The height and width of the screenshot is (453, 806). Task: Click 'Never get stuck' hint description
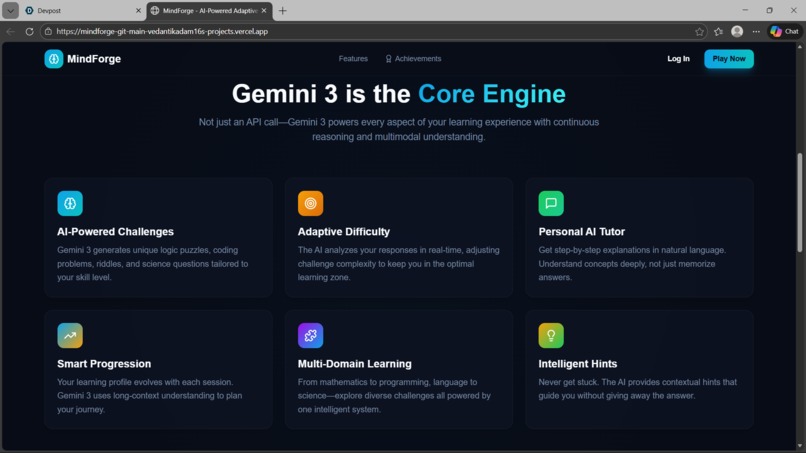click(x=637, y=389)
